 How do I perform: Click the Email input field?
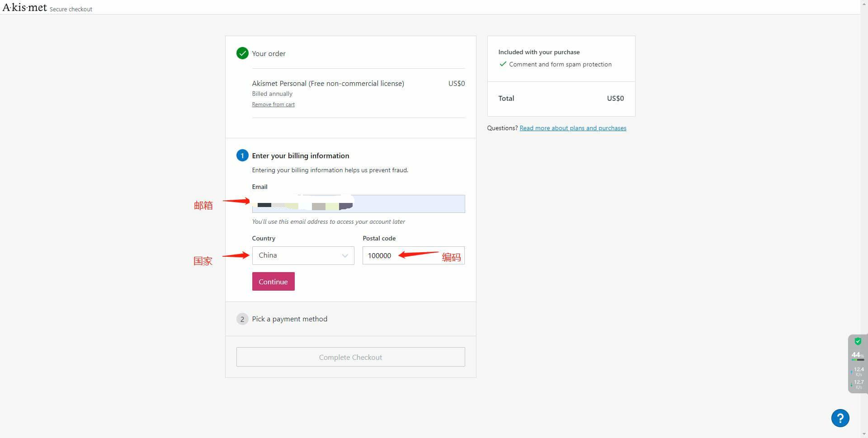click(359, 204)
